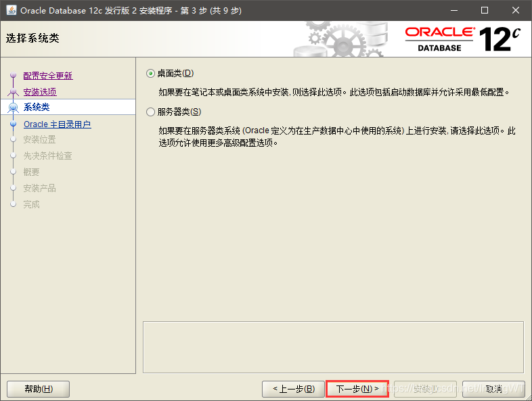Maximize the Oracle installer window
The image size is (532, 401).
[x=485, y=11]
